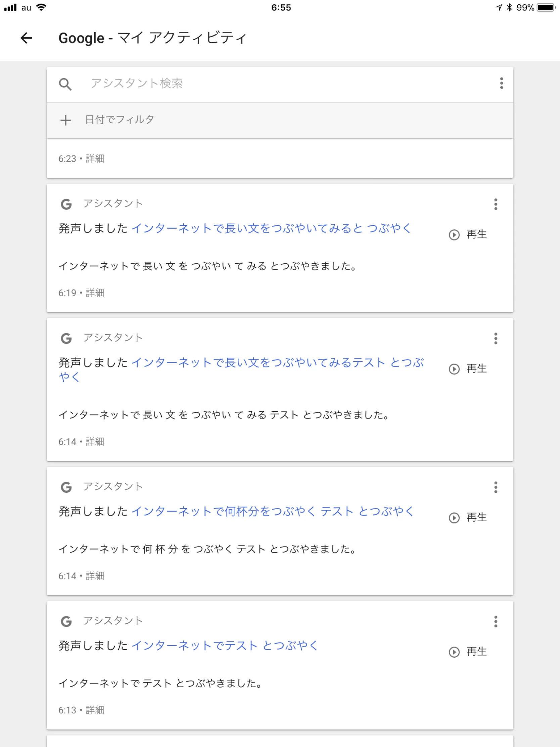Open three-dot menu on 何杯分 activity card

[496, 487]
